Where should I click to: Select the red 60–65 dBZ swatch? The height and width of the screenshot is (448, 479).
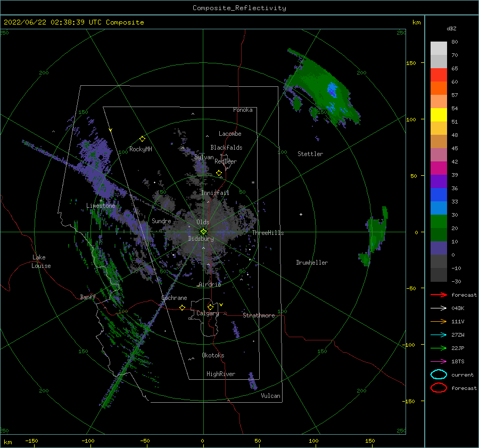(439, 75)
